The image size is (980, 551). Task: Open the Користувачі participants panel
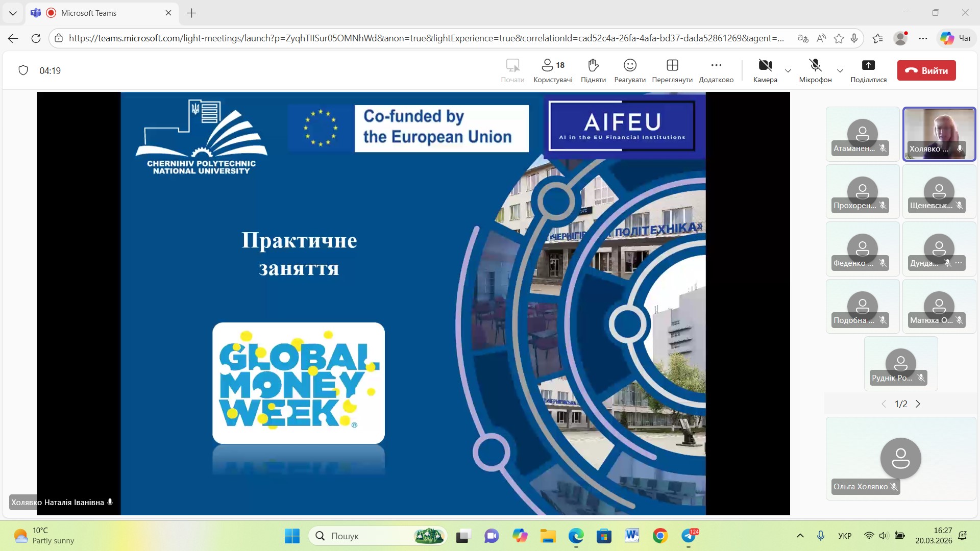[553, 70]
